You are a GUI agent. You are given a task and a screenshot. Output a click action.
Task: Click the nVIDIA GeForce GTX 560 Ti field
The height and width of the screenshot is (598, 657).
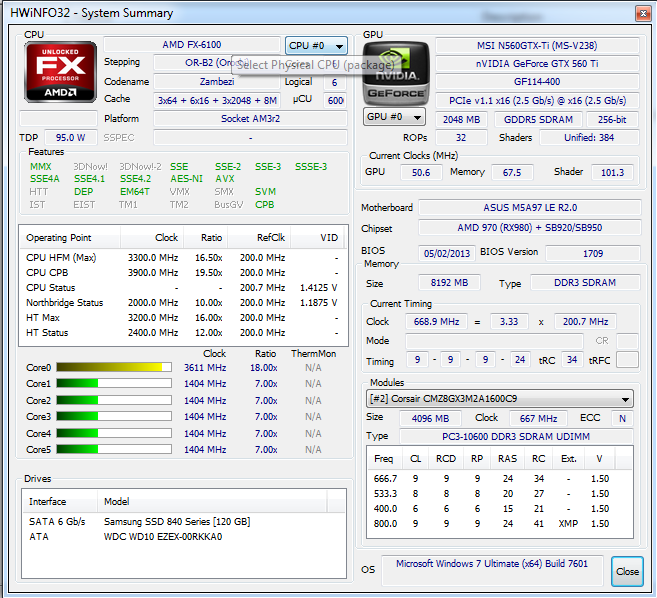537,64
